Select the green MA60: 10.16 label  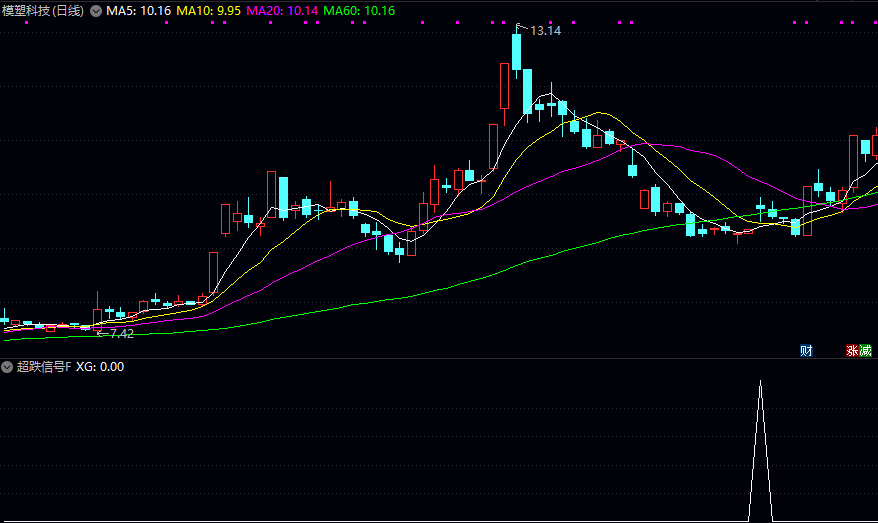(359, 11)
